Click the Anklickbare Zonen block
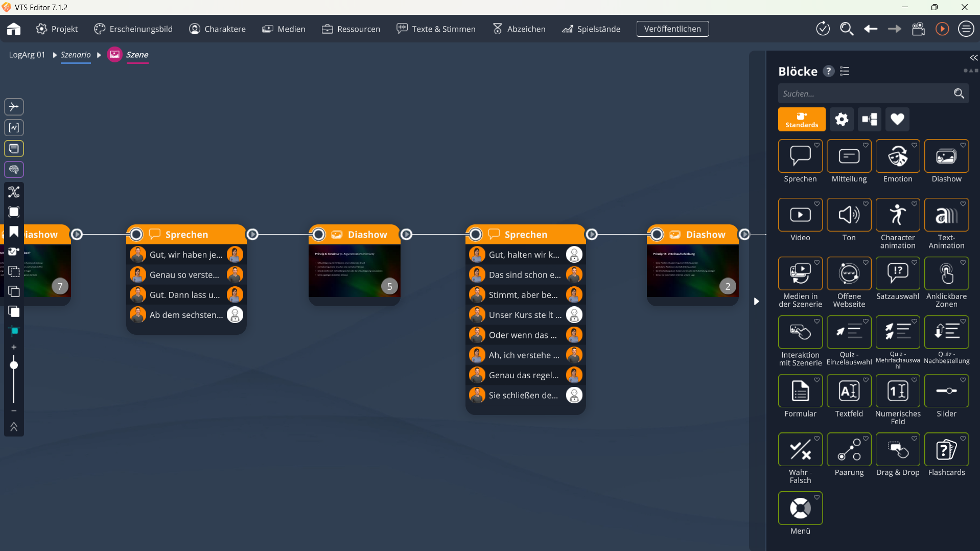Image resolution: width=980 pixels, height=551 pixels. click(946, 274)
